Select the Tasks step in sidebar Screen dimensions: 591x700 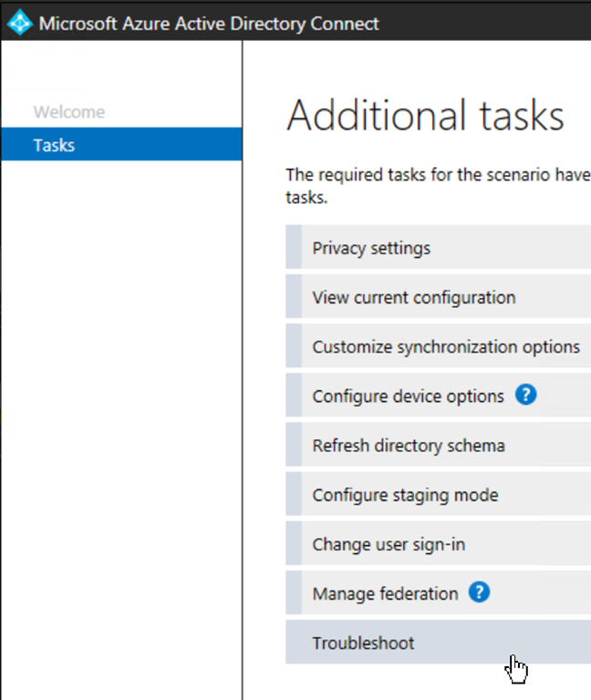click(x=121, y=144)
